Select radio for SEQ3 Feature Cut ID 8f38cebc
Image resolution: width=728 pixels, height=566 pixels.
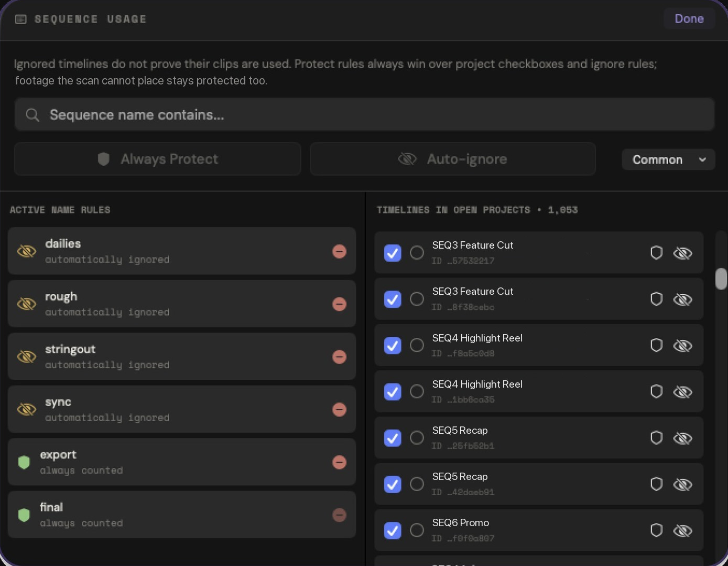point(417,299)
